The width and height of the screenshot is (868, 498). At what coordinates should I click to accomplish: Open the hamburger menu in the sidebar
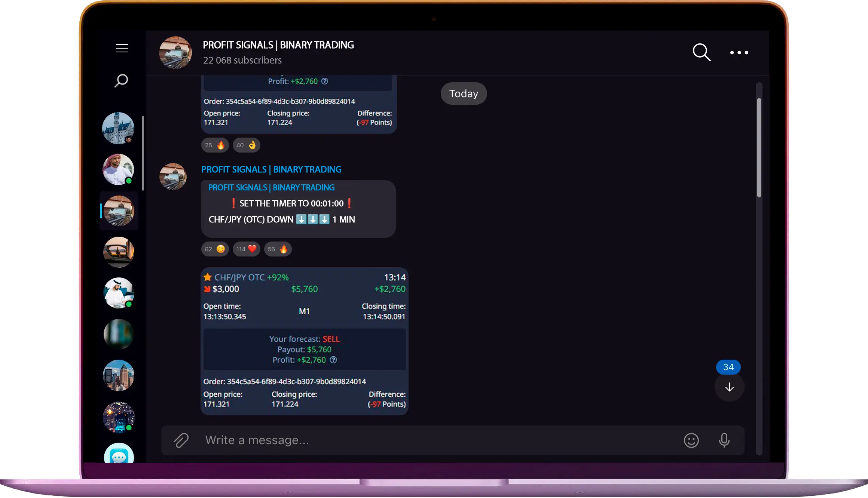pos(122,48)
